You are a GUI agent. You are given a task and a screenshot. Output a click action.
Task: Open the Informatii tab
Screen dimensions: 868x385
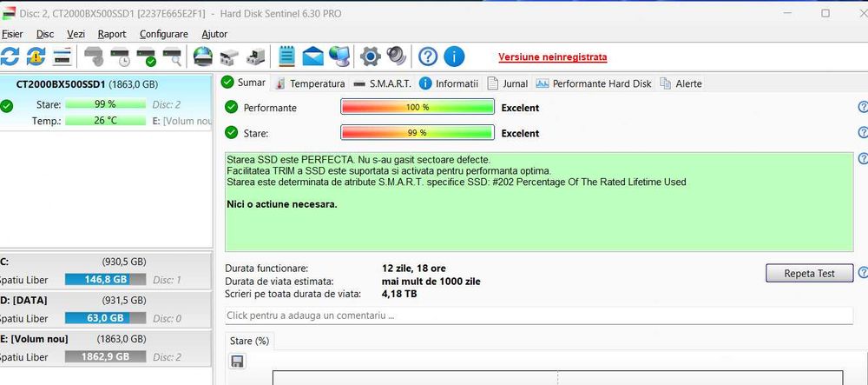click(x=449, y=83)
